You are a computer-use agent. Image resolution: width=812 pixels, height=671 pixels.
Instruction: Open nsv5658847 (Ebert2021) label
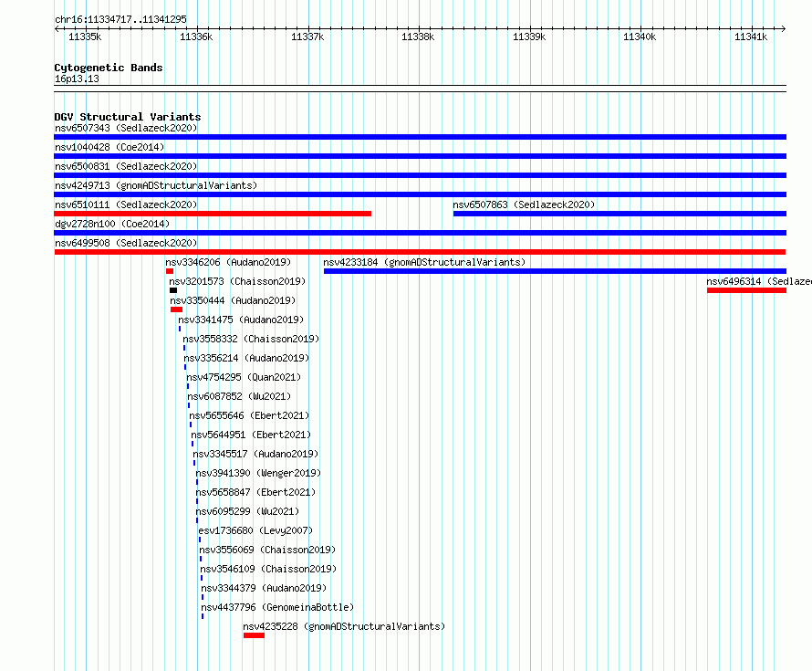[255, 492]
